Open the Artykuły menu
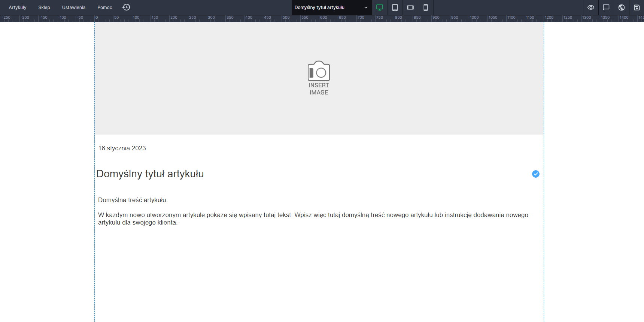 (x=18, y=7)
